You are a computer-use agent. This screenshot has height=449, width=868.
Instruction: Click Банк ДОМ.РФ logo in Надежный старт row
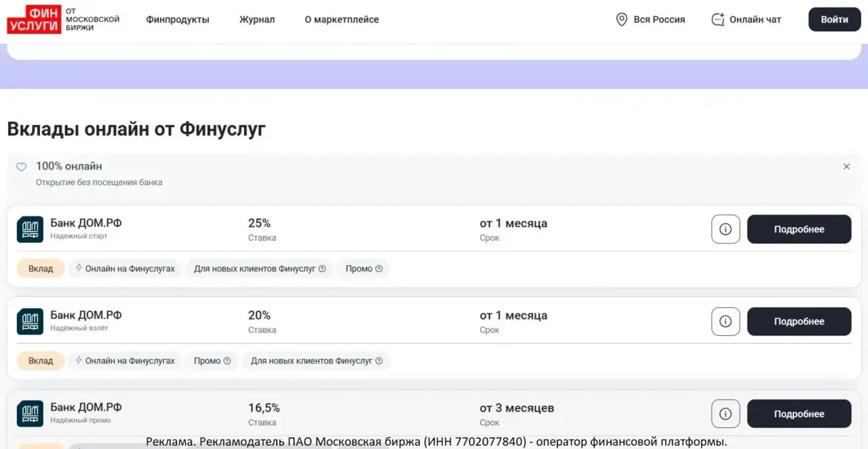[30, 229]
